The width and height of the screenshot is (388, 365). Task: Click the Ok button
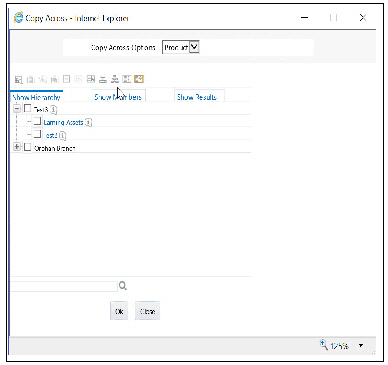(x=119, y=311)
